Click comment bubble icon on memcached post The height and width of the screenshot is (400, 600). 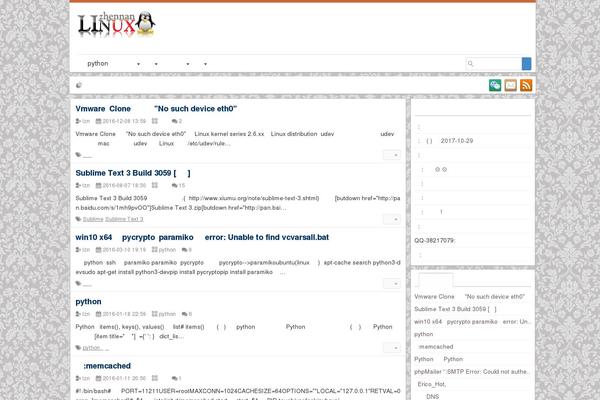pos(174,378)
